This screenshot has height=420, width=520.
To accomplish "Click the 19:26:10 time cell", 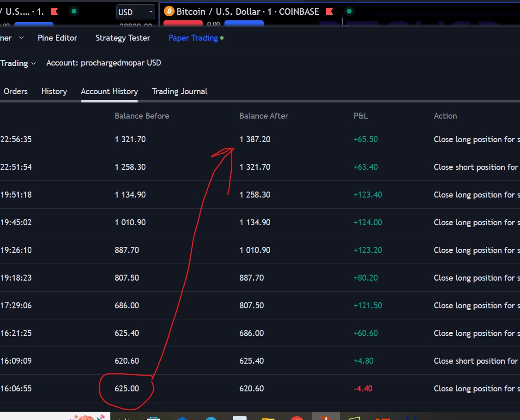I will 16,250.
